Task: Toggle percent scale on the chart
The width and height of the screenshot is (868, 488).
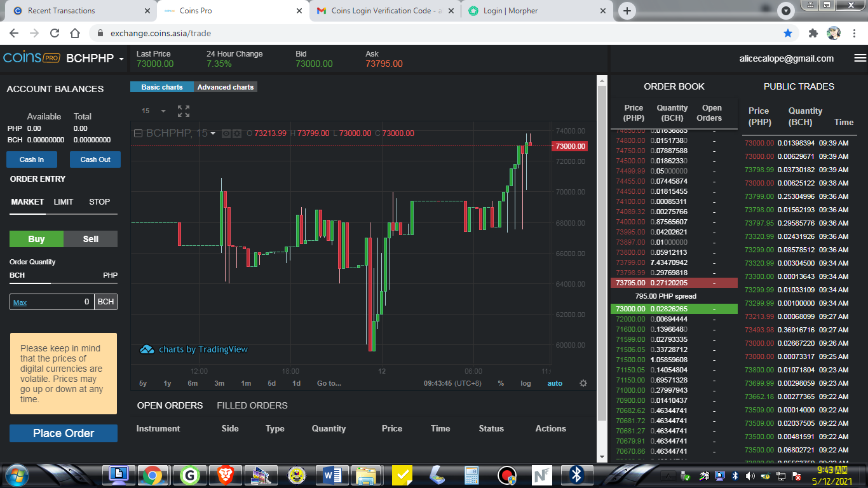Action: (x=501, y=383)
